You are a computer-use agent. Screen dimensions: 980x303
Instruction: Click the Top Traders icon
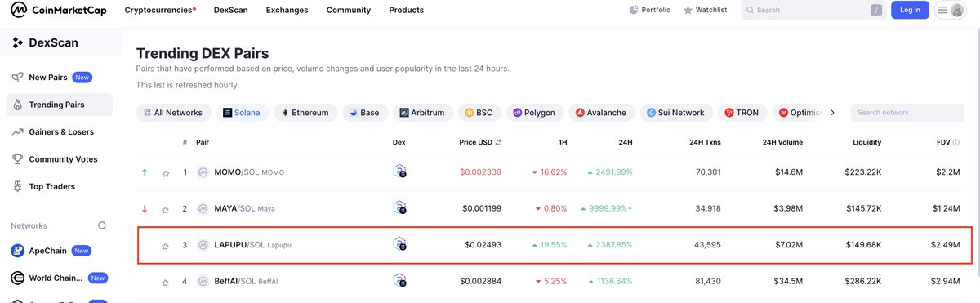[18, 186]
